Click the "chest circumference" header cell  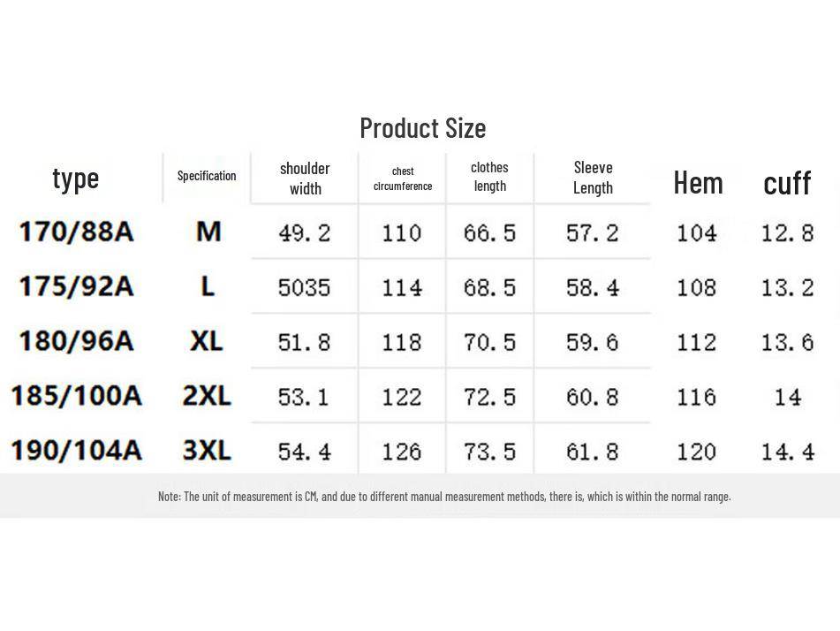pos(403,179)
